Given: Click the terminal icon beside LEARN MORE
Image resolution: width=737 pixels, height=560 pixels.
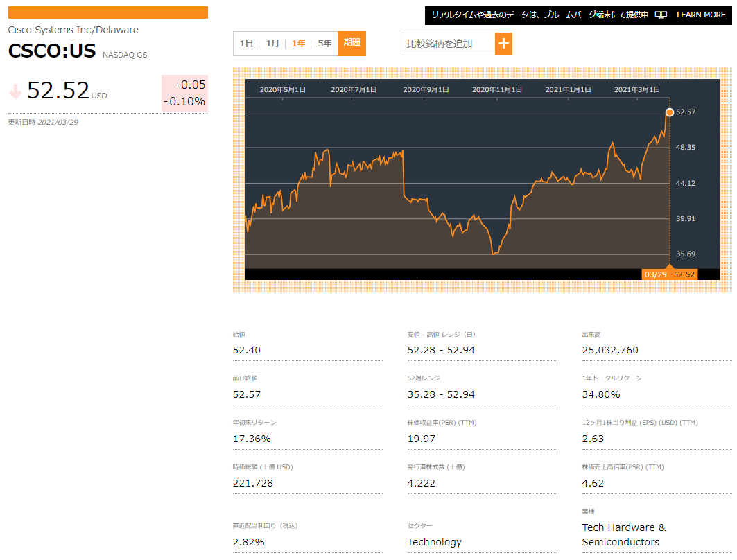Looking at the screenshot, I should click(x=661, y=15).
